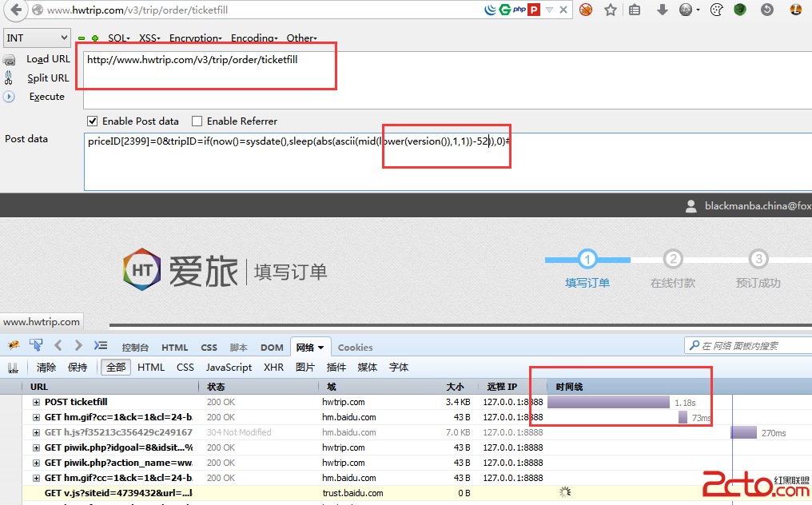Switch to the Cookies tab in Firebug

[355, 348]
